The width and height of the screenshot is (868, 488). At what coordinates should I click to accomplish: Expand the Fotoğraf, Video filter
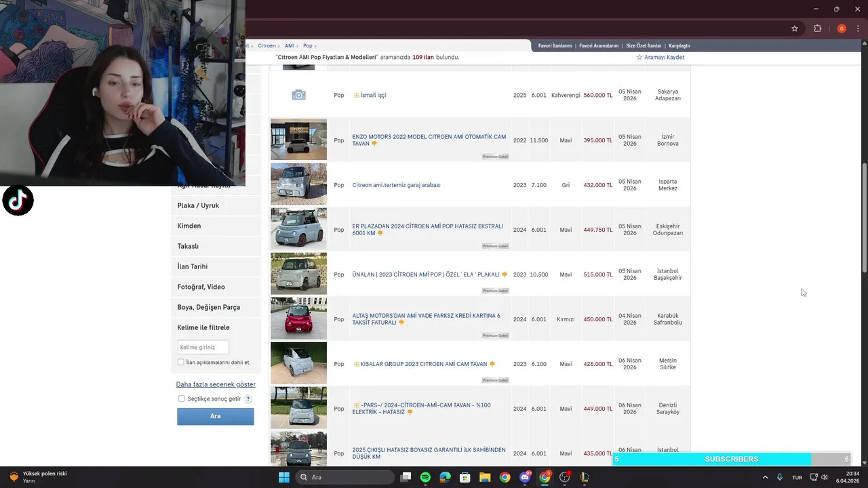[216, 287]
